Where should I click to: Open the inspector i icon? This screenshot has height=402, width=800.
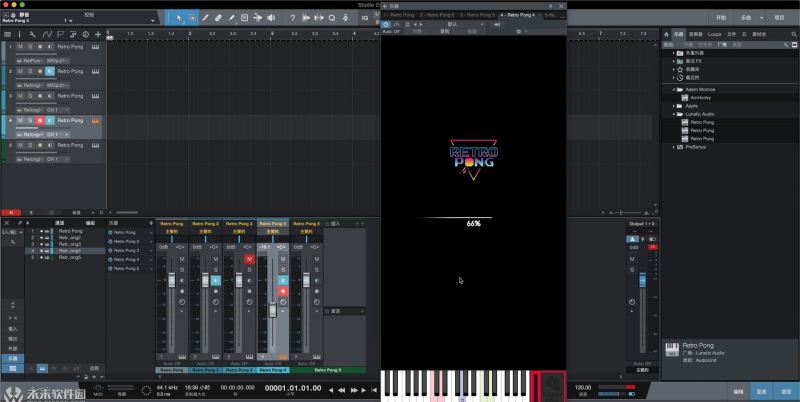19,34
